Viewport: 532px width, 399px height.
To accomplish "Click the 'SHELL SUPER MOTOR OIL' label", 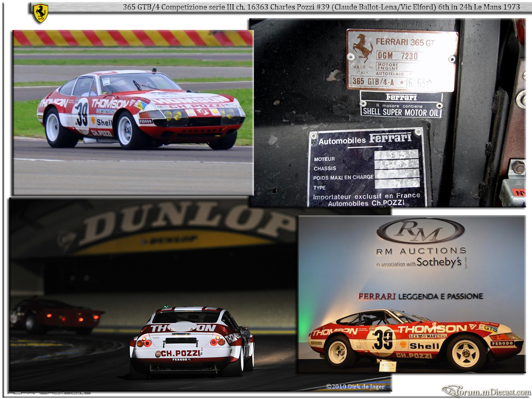I will tap(401, 112).
